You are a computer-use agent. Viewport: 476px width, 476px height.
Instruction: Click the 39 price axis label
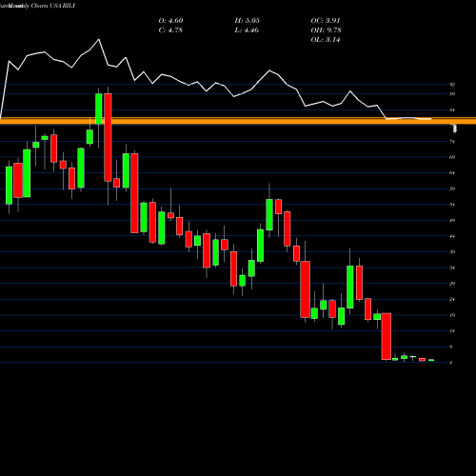click(x=452, y=252)
